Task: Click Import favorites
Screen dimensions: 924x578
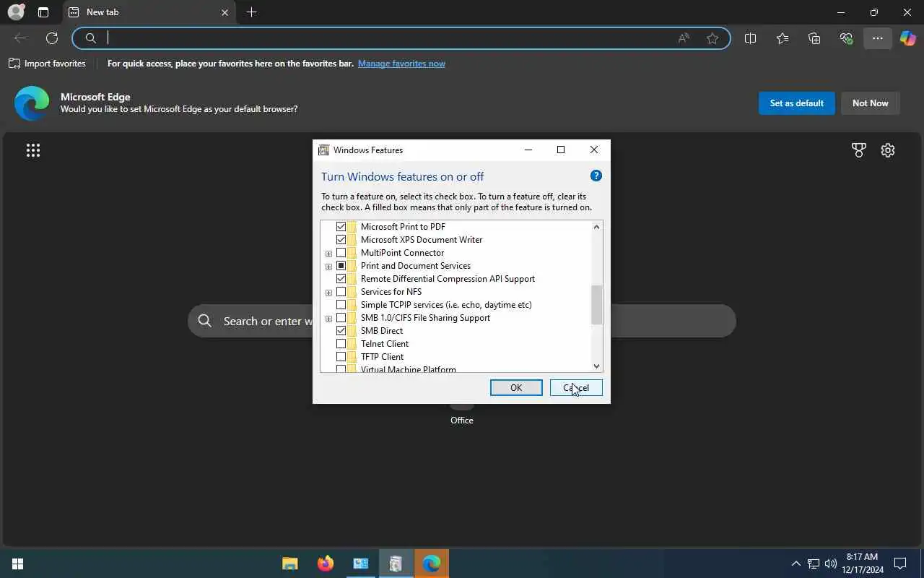Action: pos(47,64)
